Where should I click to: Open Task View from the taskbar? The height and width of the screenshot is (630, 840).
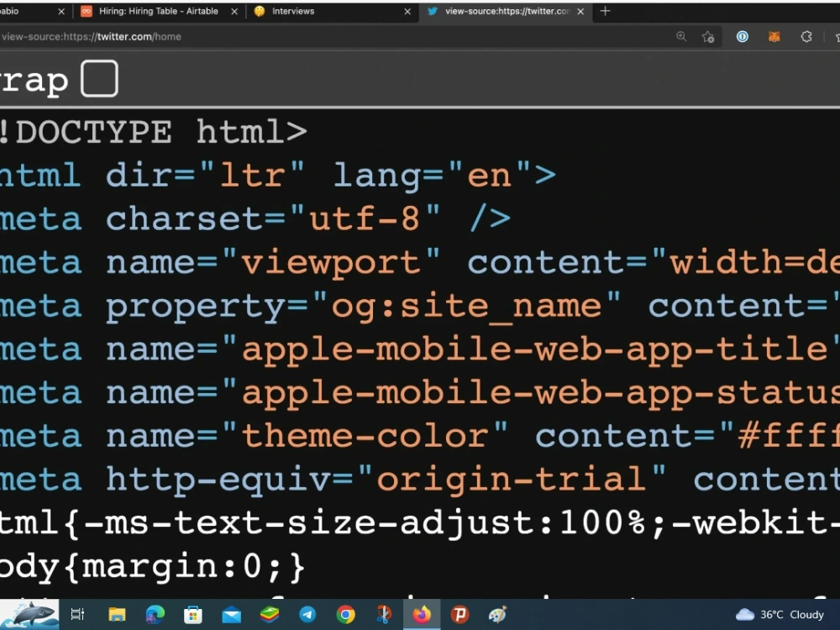coord(76,615)
